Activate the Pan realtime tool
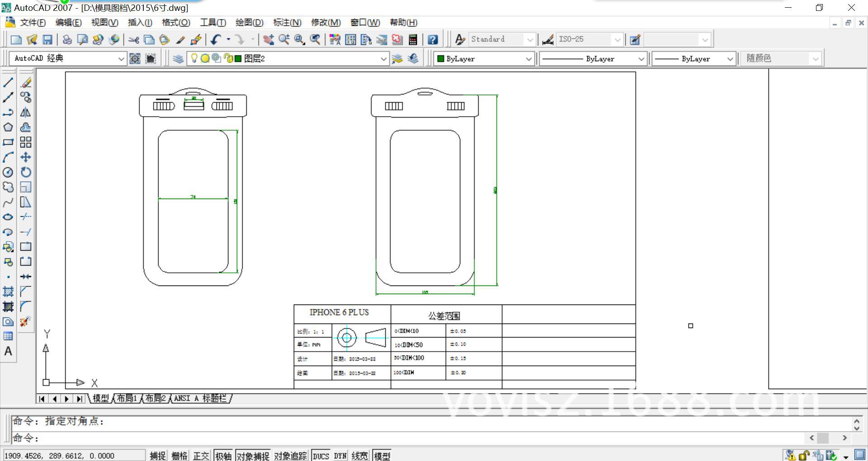 [269, 40]
